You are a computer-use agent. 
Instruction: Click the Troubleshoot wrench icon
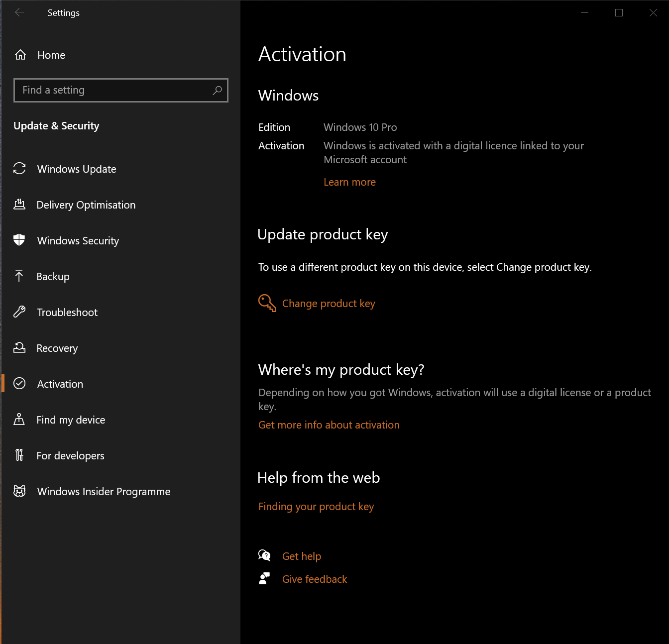[x=19, y=312]
